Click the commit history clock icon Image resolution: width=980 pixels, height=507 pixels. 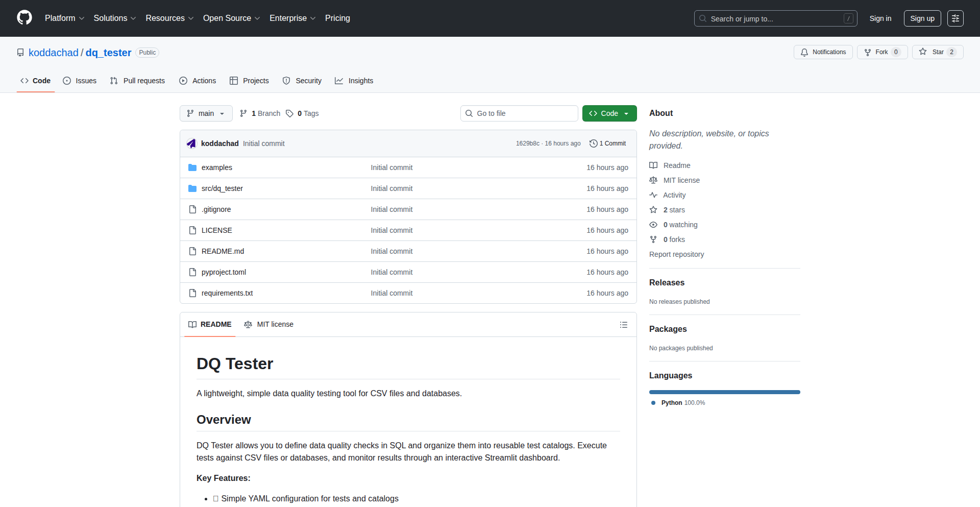[x=593, y=143]
